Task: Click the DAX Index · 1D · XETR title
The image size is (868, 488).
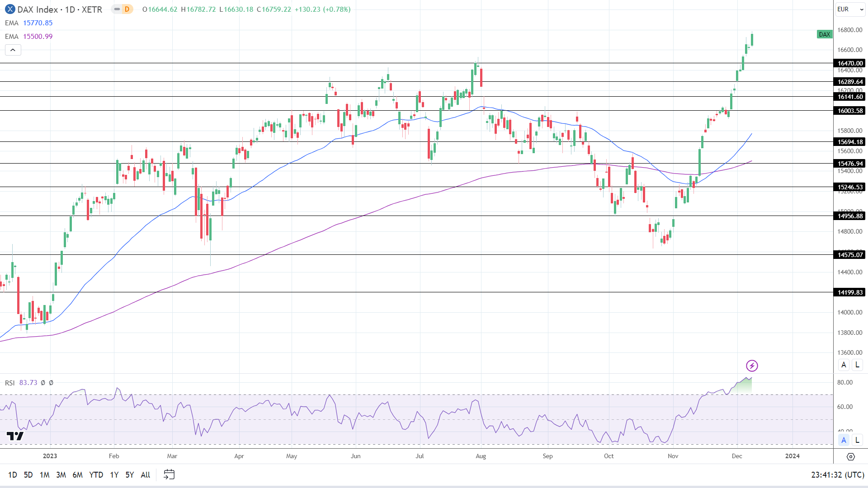Action: click(x=60, y=9)
